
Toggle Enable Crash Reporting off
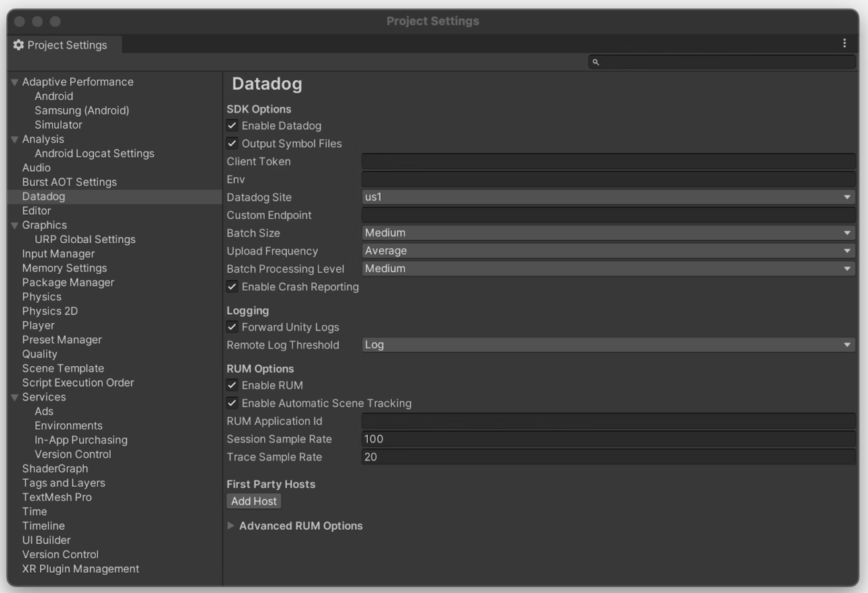pos(232,287)
